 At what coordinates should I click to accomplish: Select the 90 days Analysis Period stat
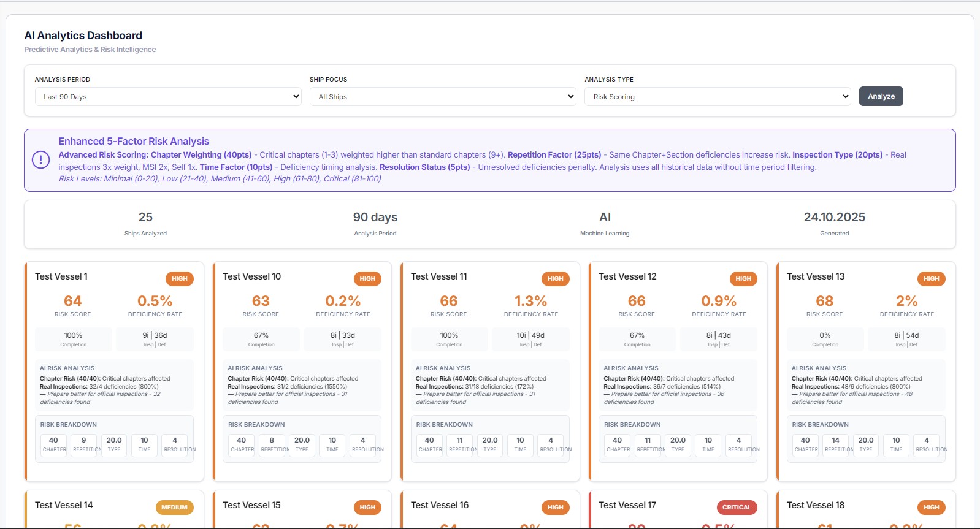coord(375,218)
